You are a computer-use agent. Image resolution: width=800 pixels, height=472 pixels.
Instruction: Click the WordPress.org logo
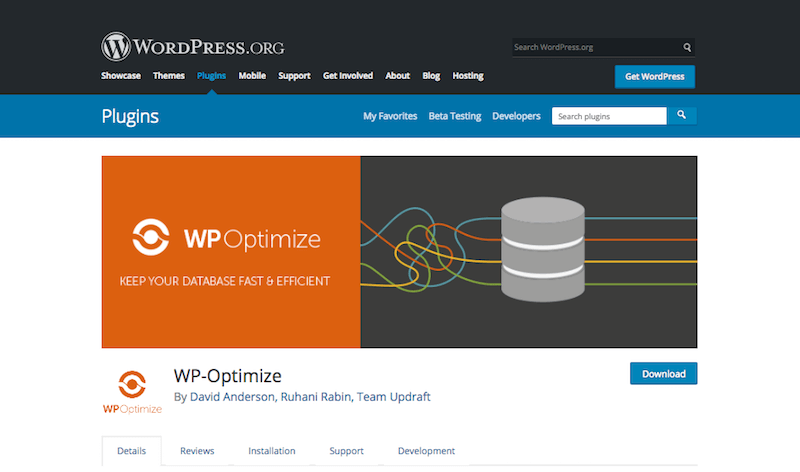pyautogui.click(x=193, y=47)
